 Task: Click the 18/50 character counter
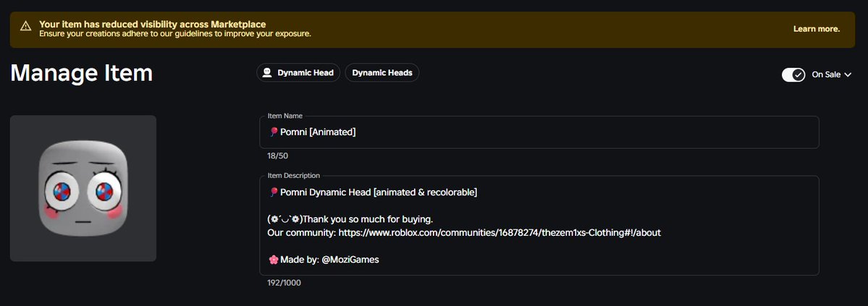click(278, 156)
